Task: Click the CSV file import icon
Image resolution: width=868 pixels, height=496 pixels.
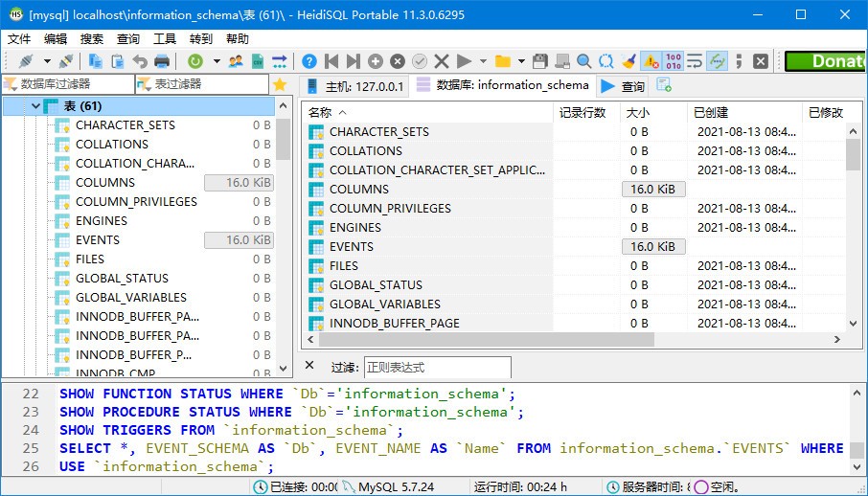Action: click(x=258, y=61)
